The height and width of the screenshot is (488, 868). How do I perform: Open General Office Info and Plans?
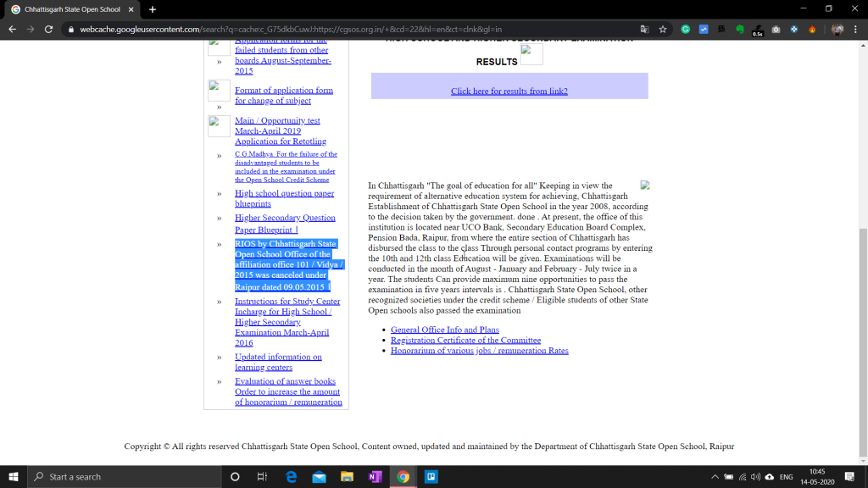(444, 330)
